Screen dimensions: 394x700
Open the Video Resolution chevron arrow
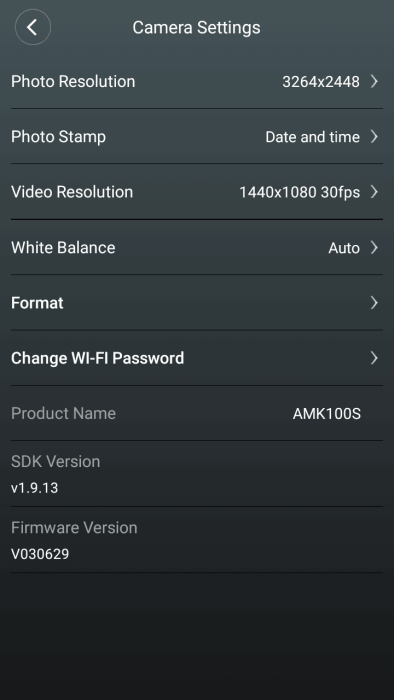click(374, 192)
